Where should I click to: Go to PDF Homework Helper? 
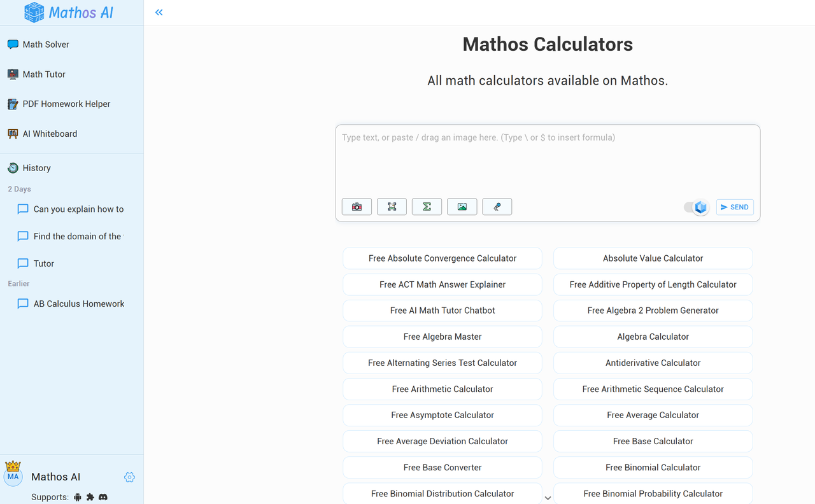[x=66, y=104]
